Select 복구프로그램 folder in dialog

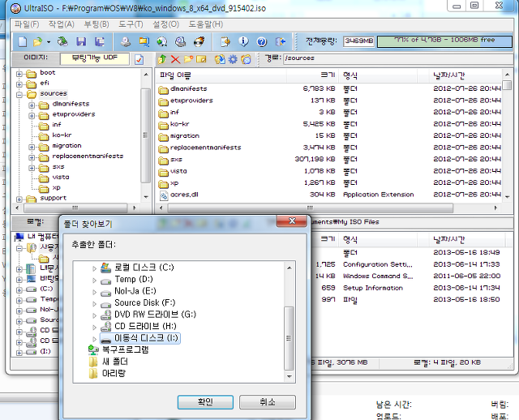click(125, 349)
